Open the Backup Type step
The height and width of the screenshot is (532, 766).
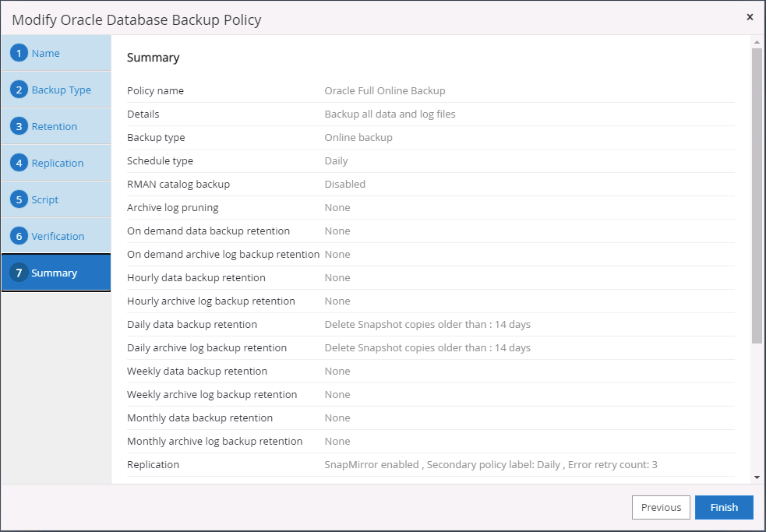coord(62,90)
